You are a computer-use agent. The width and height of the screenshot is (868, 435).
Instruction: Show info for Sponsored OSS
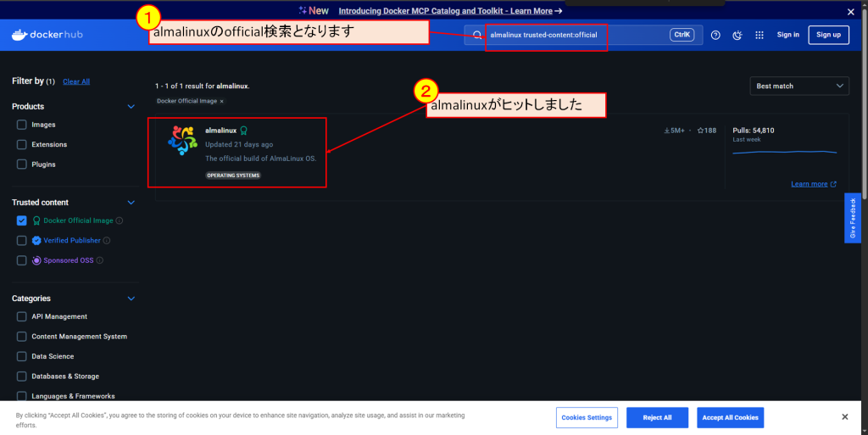pyautogui.click(x=100, y=260)
